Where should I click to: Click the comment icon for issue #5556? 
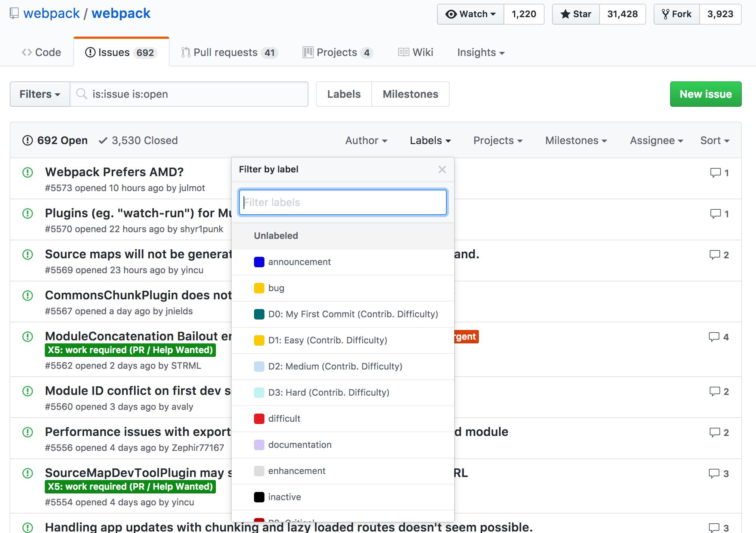pyautogui.click(x=715, y=433)
